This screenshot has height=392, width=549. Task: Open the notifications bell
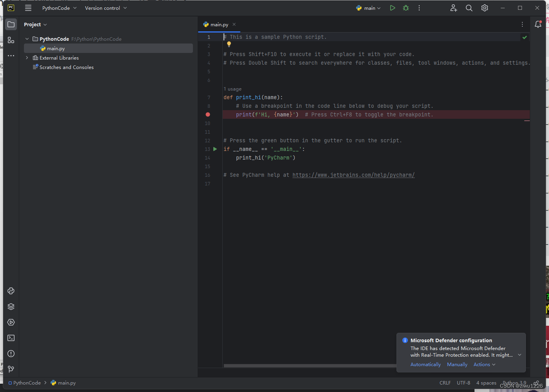(538, 24)
